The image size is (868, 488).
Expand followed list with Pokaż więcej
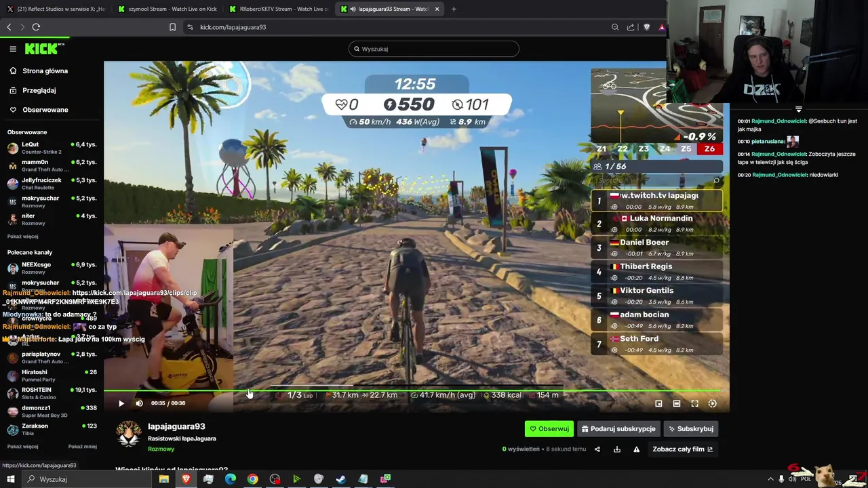coord(22,237)
